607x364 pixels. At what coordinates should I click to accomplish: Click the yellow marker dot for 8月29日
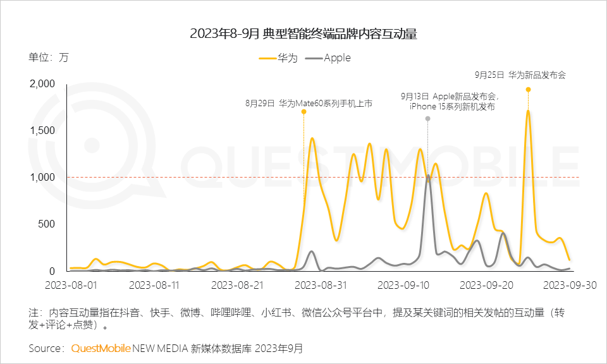304,112
